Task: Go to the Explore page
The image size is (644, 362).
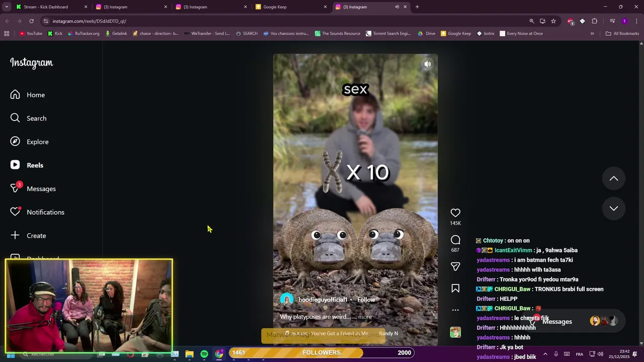Action: (29, 142)
